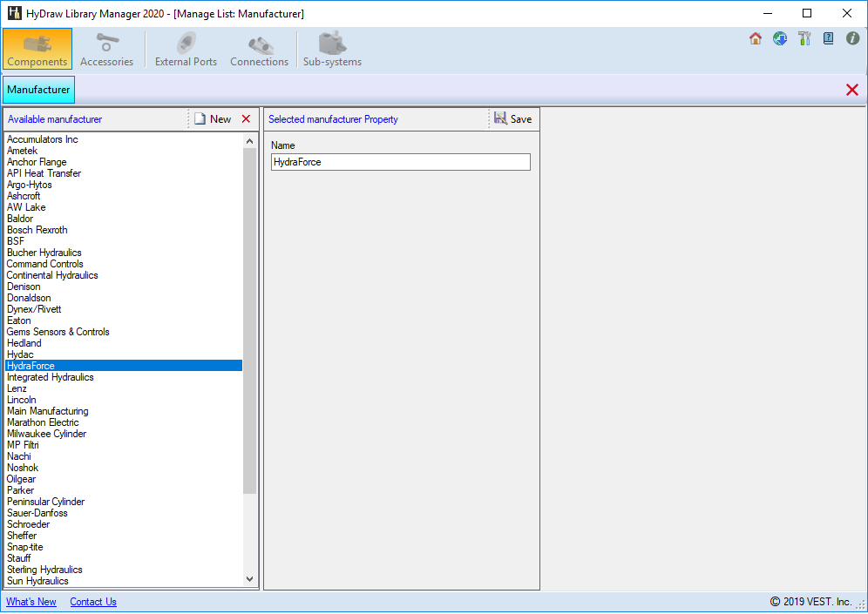
Task: Select Oilgear manufacturer
Action: point(124,479)
